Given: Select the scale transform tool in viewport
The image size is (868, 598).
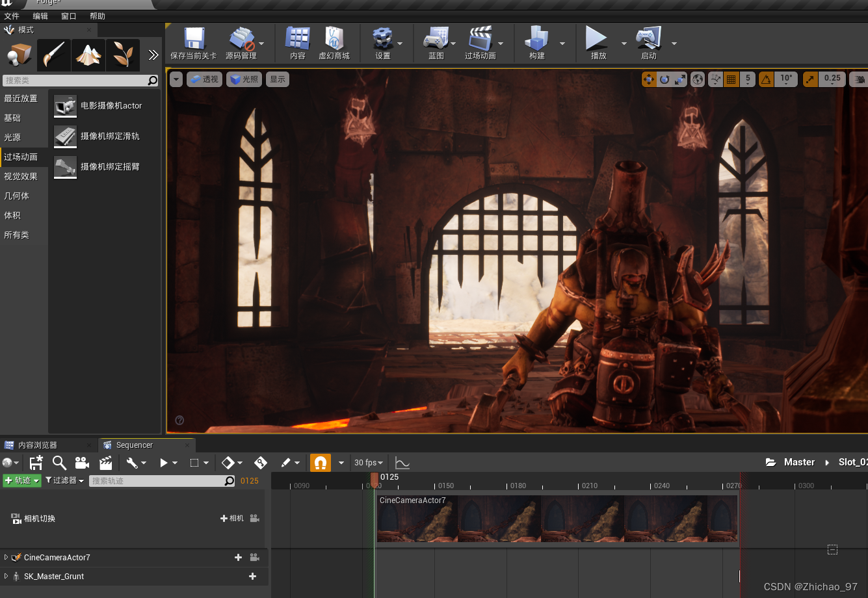Looking at the screenshot, I should [680, 79].
